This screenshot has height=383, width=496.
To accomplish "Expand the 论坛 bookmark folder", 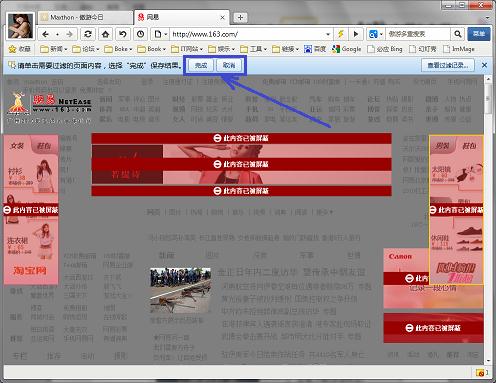I will (x=86, y=49).
